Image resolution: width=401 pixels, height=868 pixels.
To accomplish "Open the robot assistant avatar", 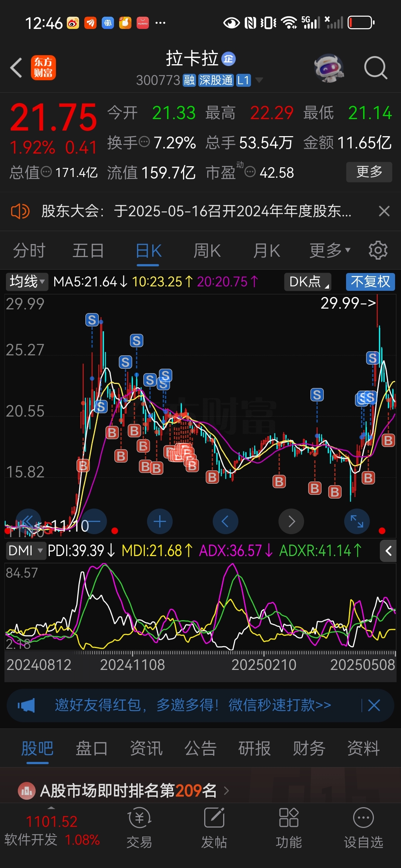I will (329, 68).
